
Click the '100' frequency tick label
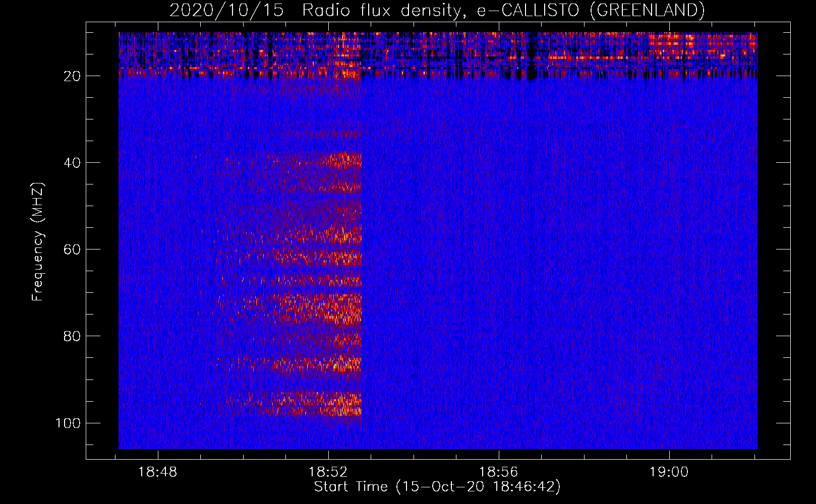68,423
